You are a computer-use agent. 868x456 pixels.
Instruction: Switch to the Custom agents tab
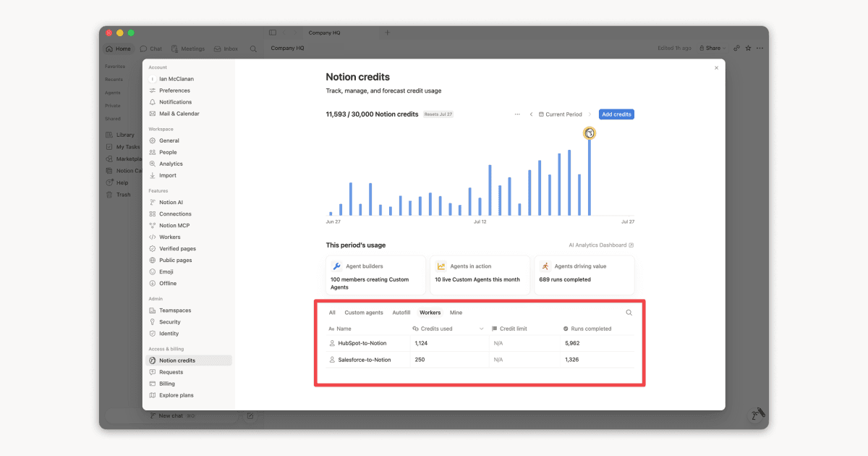point(364,313)
